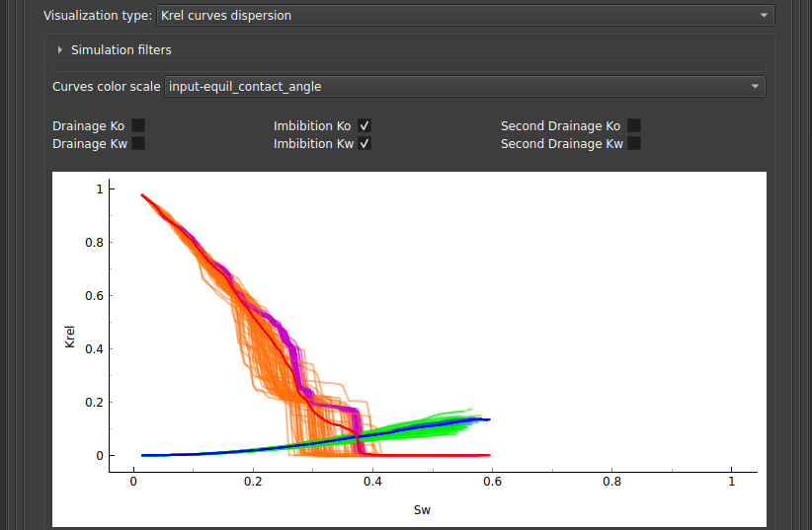This screenshot has height=530, width=812.
Task: Tick the Second Drainage Ko checkbox
Action: click(x=634, y=126)
